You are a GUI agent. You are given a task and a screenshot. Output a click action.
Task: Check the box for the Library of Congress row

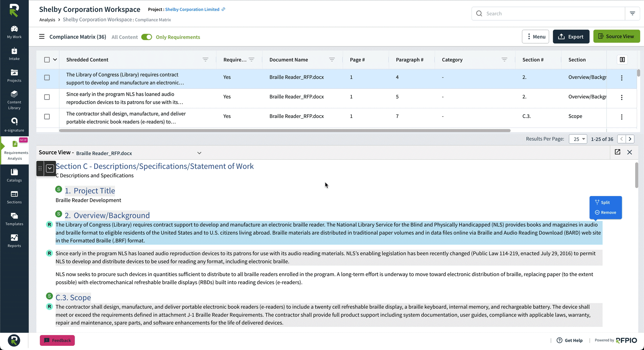pos(47,78)
